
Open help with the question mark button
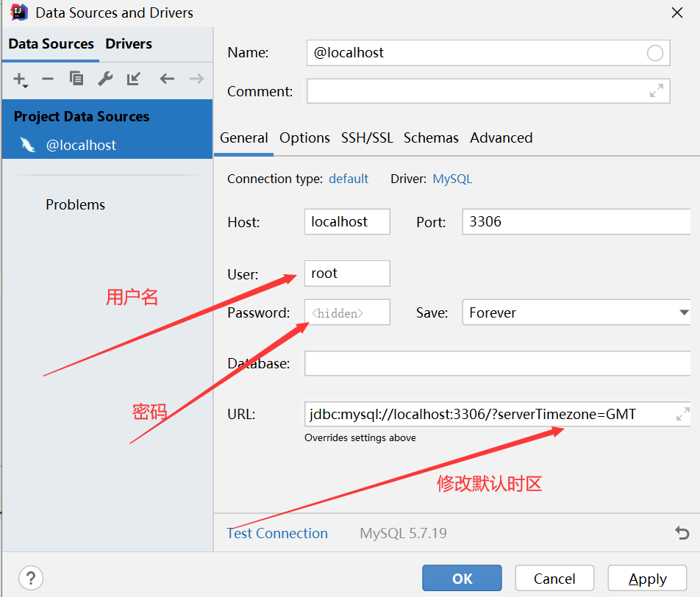click(x=31, y=578)
